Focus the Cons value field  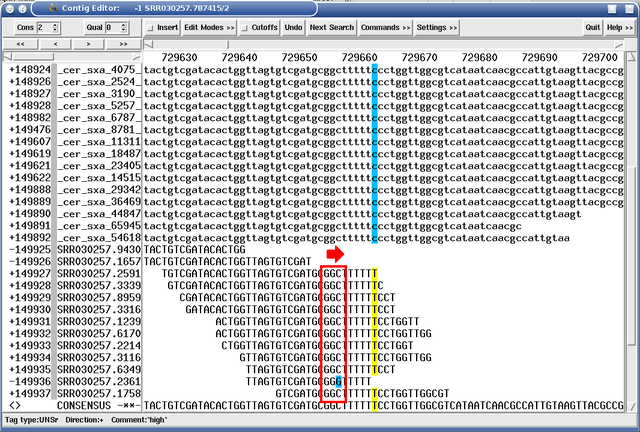(44, 28)
